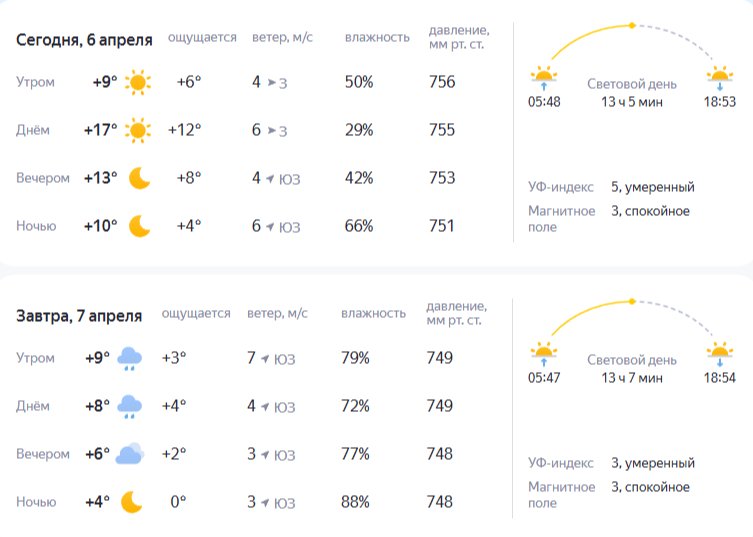Click the moon icon for today's evening
753x537 pixels.
click(139, 178)
